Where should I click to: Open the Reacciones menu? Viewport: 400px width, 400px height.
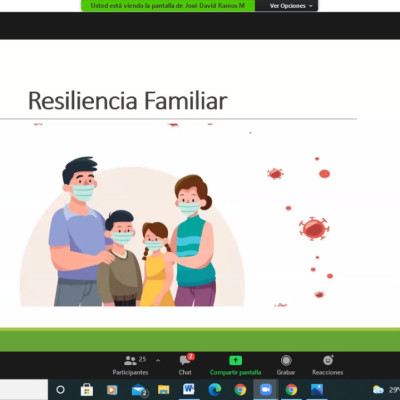click(328, 365)
